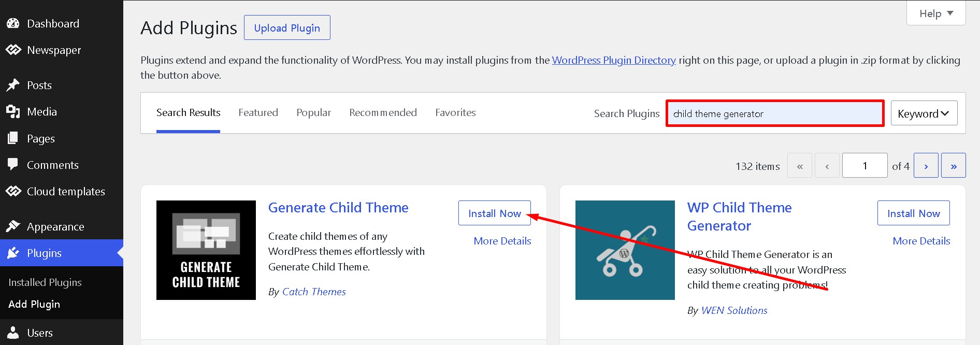Switch to the Recommended tab

[x=383, y=112]
